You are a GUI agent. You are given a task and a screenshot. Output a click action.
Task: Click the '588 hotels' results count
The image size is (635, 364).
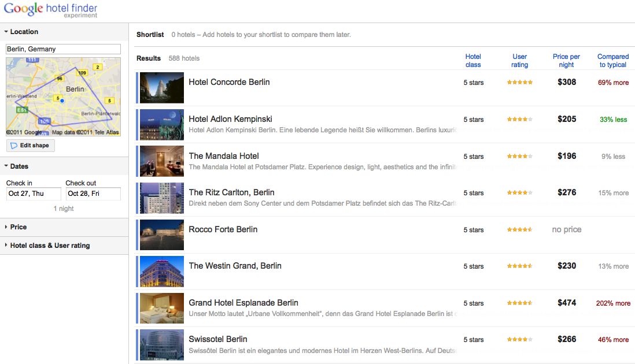[x=184, y=58]
